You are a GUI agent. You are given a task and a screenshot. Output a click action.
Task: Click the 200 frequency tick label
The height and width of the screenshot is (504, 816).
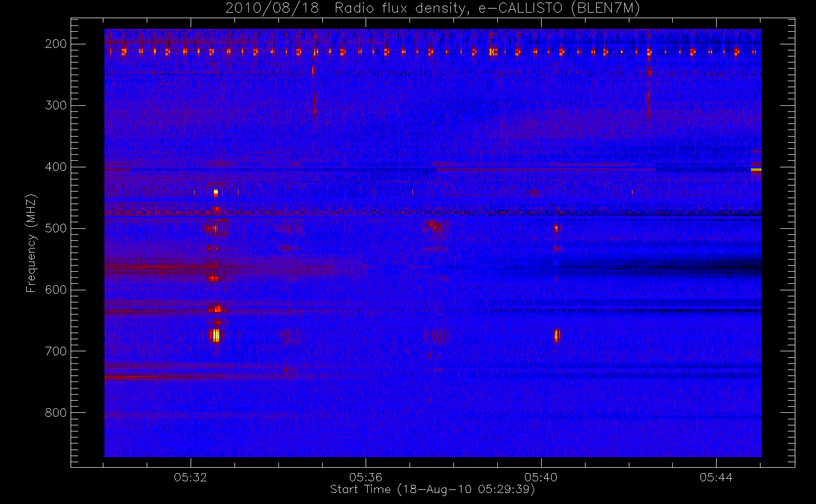coord(56,44)
